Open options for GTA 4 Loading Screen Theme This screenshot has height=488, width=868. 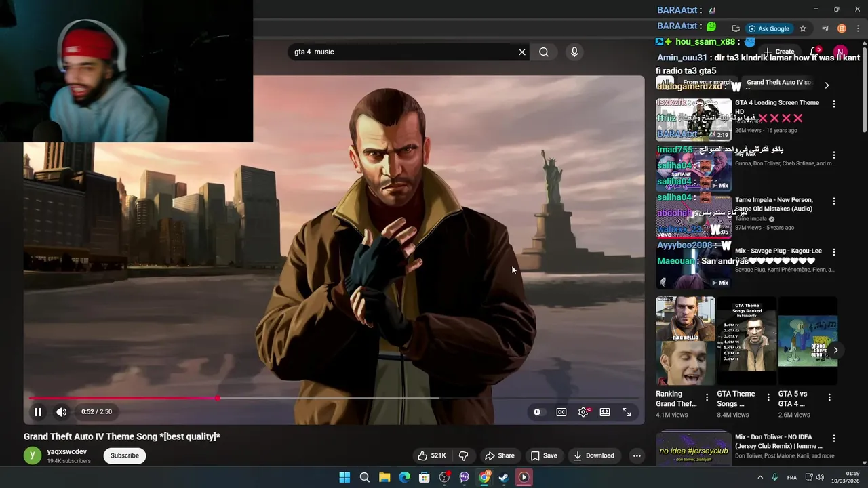pos(834,104)
